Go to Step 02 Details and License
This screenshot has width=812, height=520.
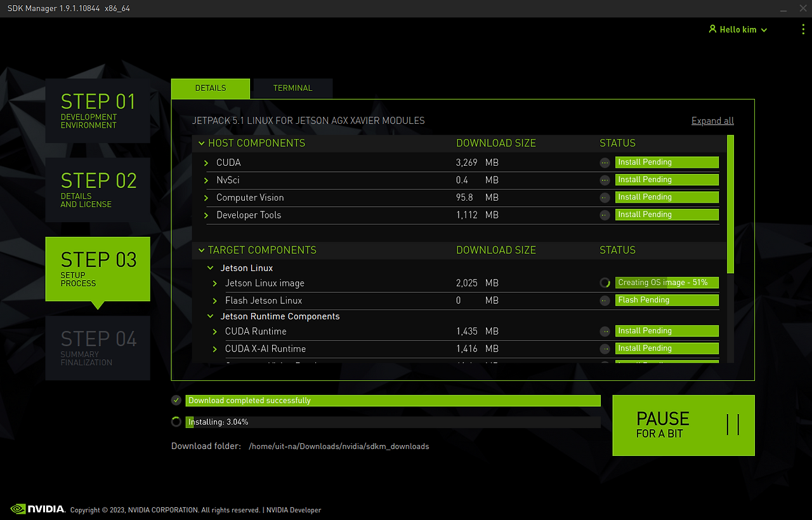point(98,190)
